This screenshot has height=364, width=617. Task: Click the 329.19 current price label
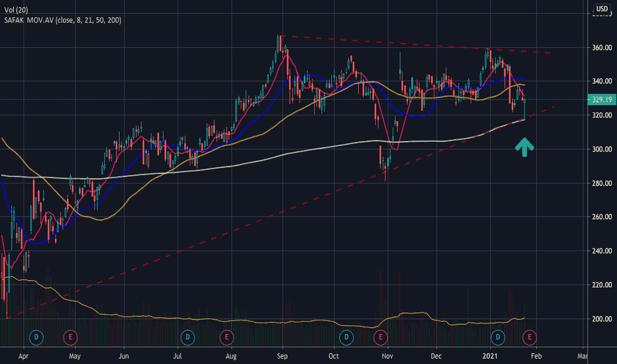[602, 99]
